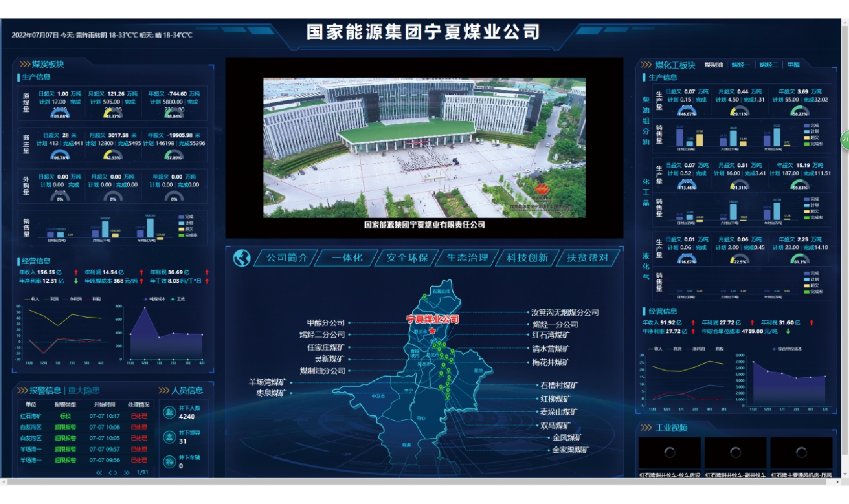Select 甲醇分公司 on the map

[325, 323]
